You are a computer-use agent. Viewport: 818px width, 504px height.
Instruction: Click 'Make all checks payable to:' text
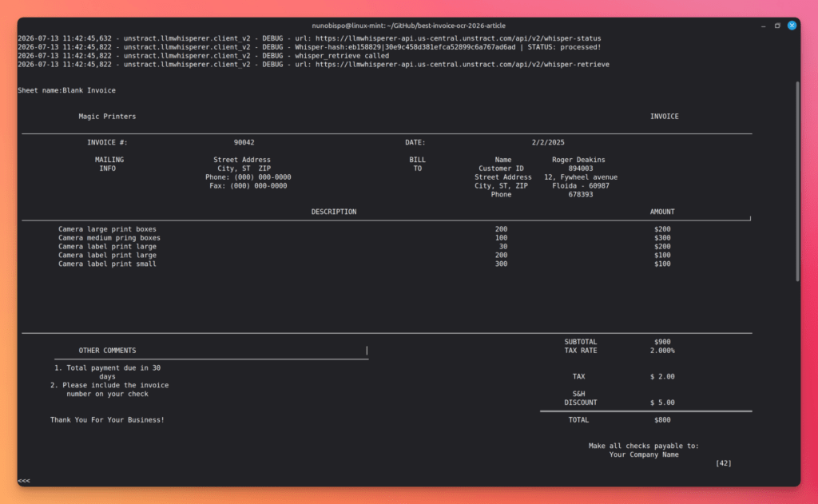643,446
